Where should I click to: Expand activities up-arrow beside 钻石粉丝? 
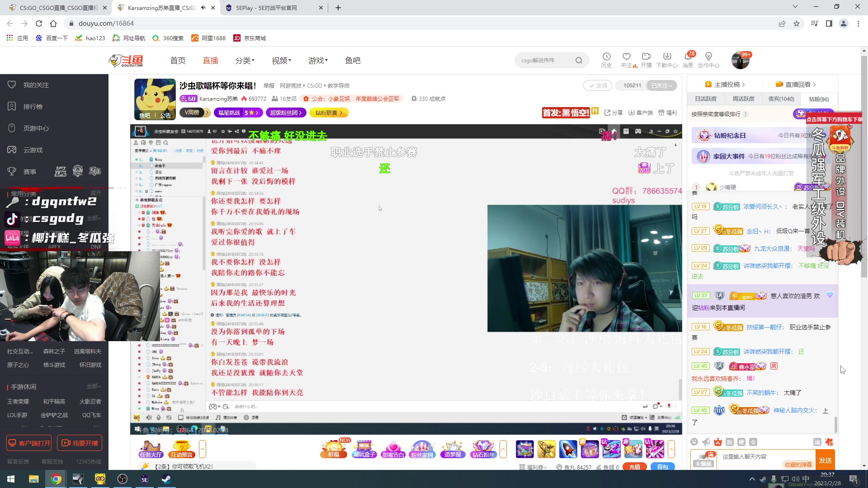click(503, 449)
